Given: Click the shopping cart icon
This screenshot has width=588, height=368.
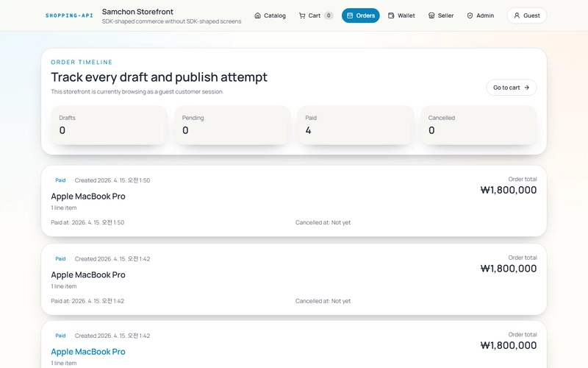Looking at the screenshot, I should click(302, 15).
